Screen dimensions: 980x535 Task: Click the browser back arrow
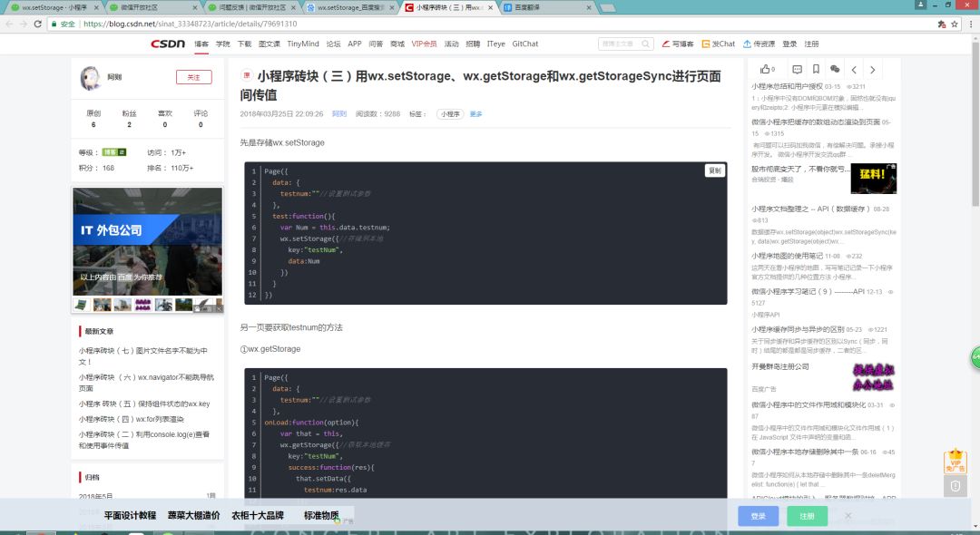pos(9,24)
